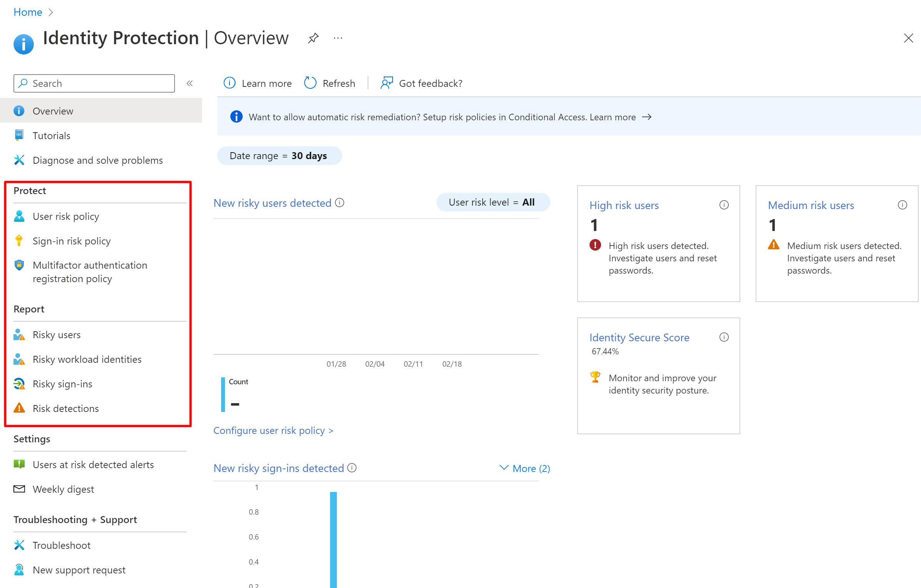The width and height of the screenshot is (921, 588).
Task: Click the Got feedback person icon
Action: pyautogui.click(x=386, y=83)
